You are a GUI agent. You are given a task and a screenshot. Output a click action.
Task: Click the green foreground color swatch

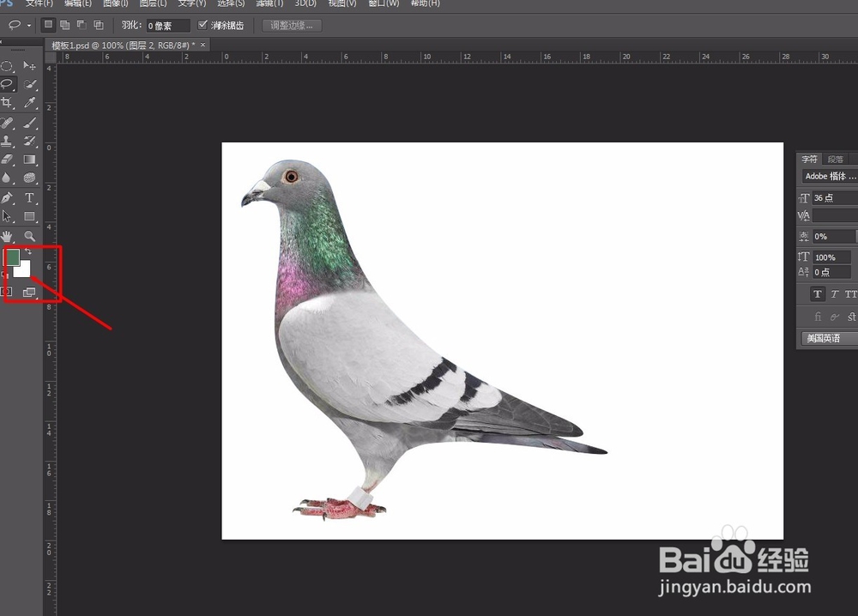(11, 256)
